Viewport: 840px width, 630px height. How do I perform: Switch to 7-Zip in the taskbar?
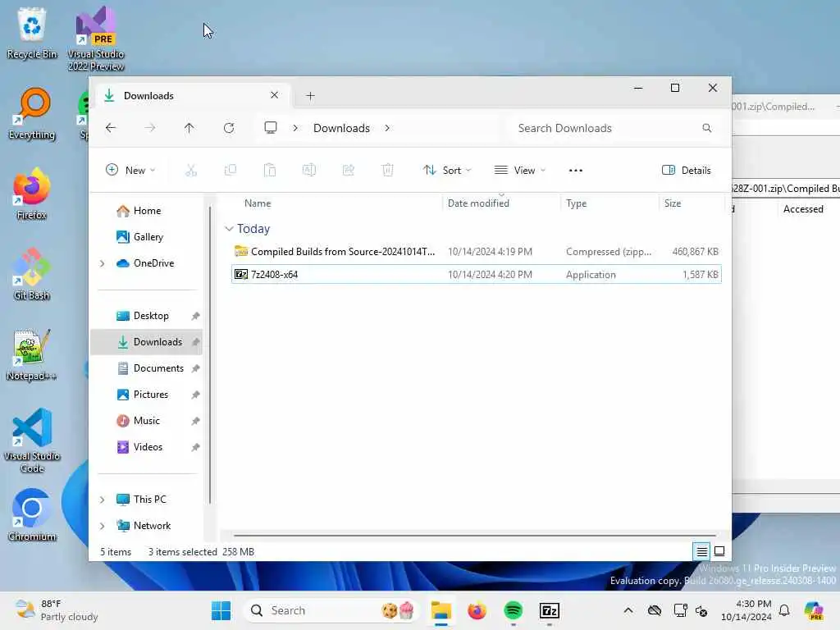(550, 610)
